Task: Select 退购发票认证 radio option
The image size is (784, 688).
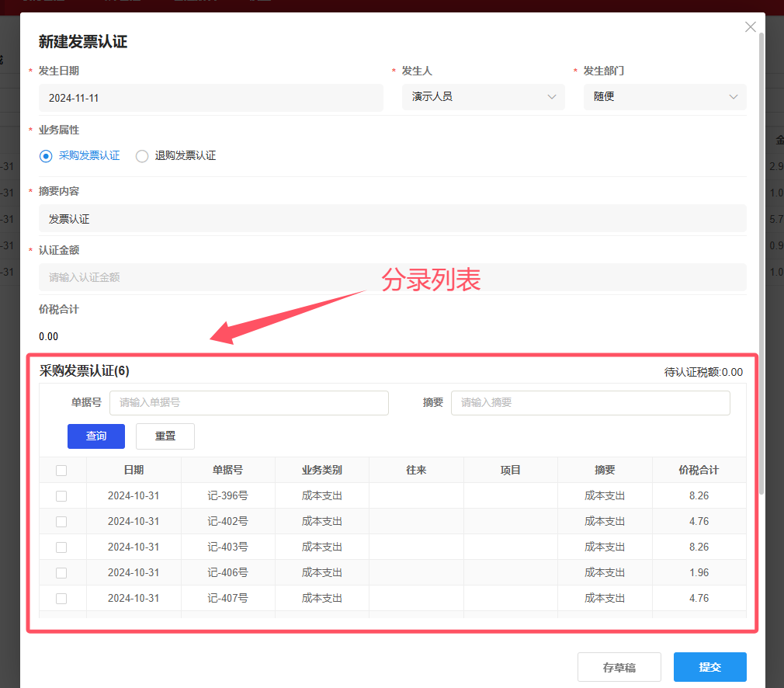Action: pos(142,156)
